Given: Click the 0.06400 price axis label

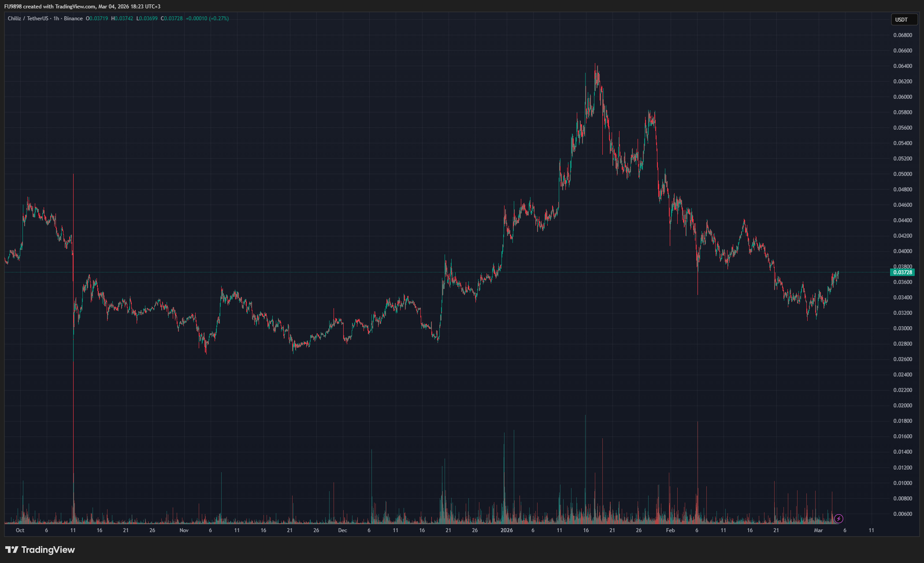Looking at the screenshot, I should coord(902,66).
